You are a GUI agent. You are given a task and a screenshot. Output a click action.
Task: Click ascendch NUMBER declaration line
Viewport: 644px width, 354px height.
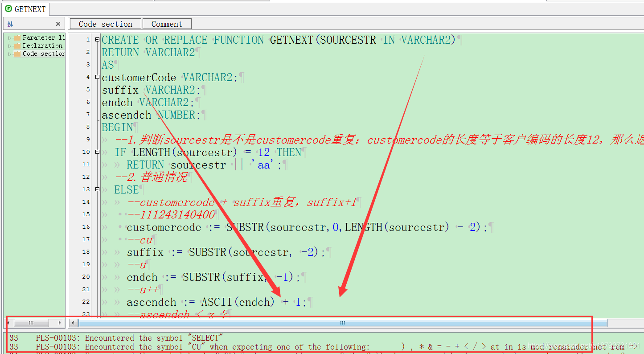152,115
